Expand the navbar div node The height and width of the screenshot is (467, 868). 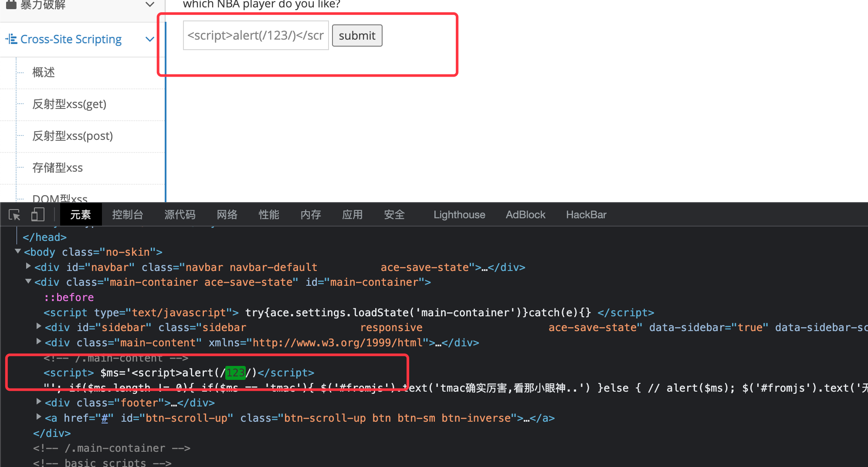coord(28,266)
